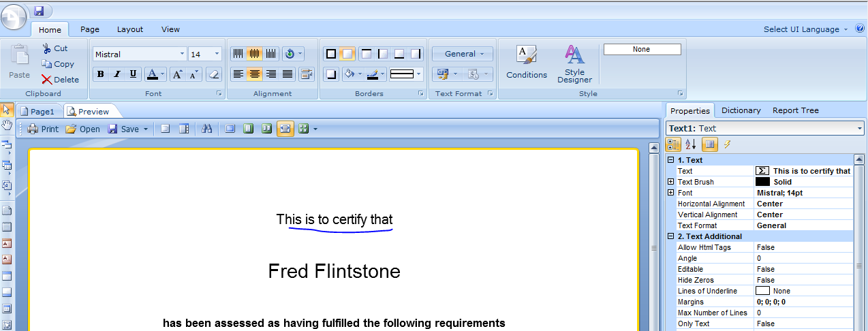
Task: Set vertical alignment to top
Action: [x=238, y=54]
